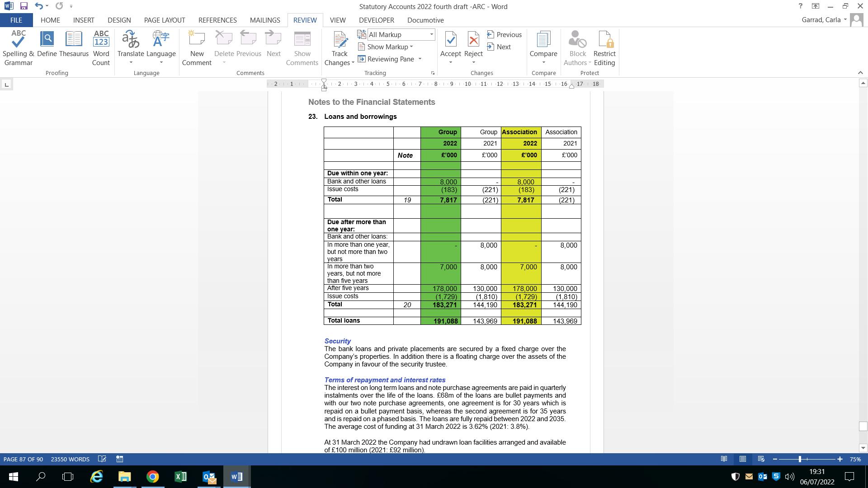The width and height of the screenshot is (868, 488).
Task: Save the document from the Quick Access Toolbar
Action: (24, 6)
